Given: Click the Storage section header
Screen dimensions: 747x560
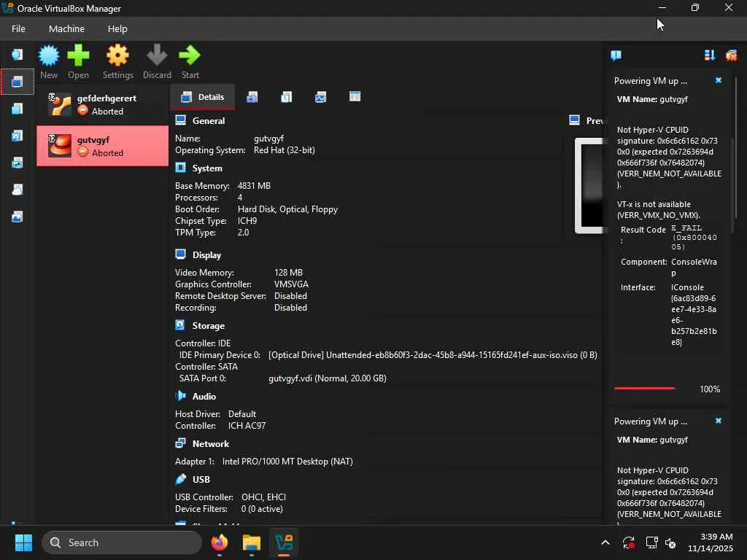Looking at the screenshot, I should point(208,326).
